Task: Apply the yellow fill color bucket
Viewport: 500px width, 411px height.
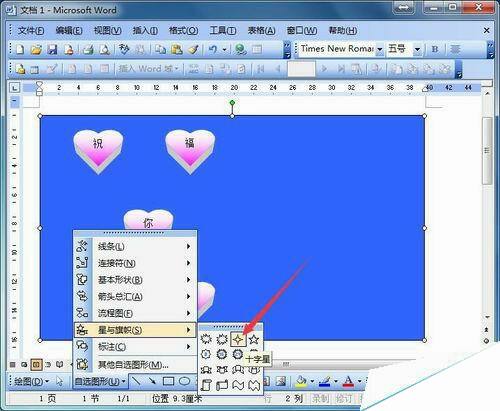Action: click(301, 381)
